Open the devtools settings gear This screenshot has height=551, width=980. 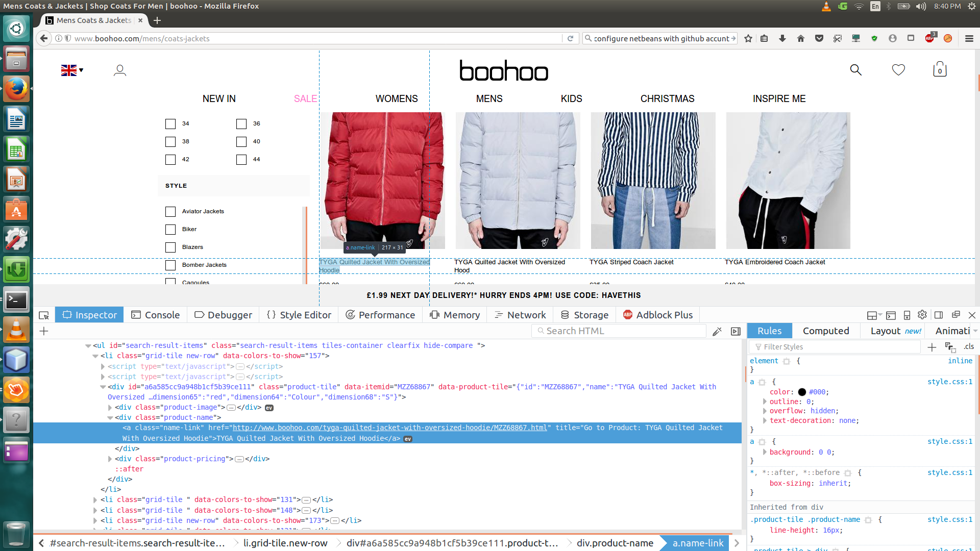coord(922,315)
